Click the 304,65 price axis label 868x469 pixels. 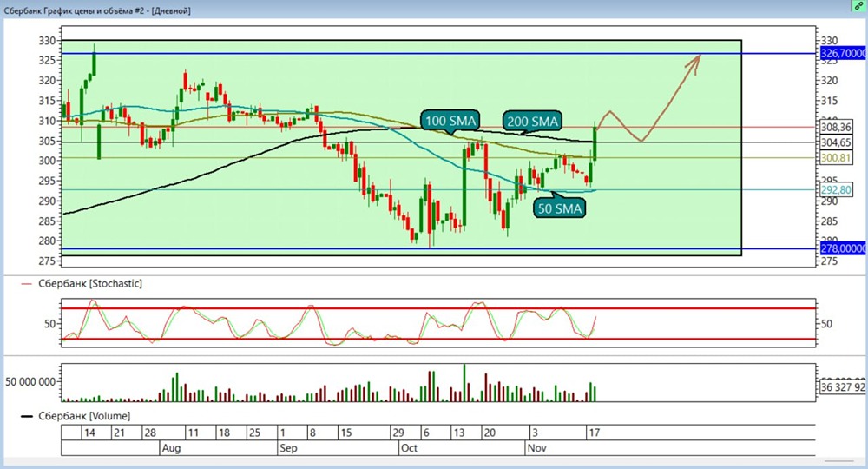[x=836, y=142]
